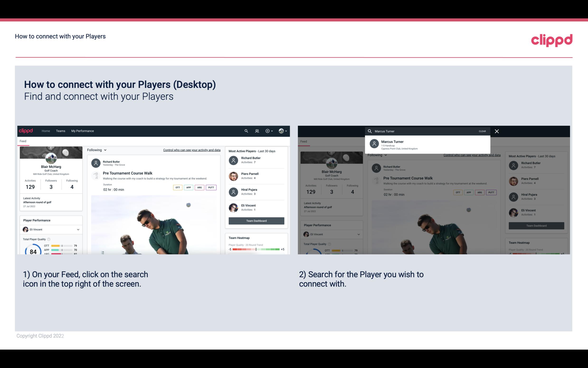The height and width of the screenshot is (368, 588).
Task: Click the settings gear icon in navbar
Action: pos(267,131)
